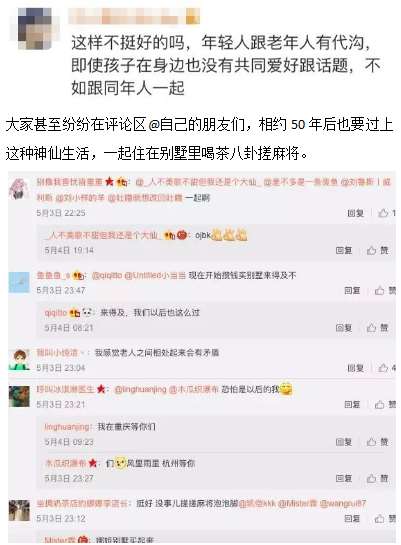View the green-shirt cartoon avatar profile
Screen dimensions: 401x545
[x=19, y=360]
